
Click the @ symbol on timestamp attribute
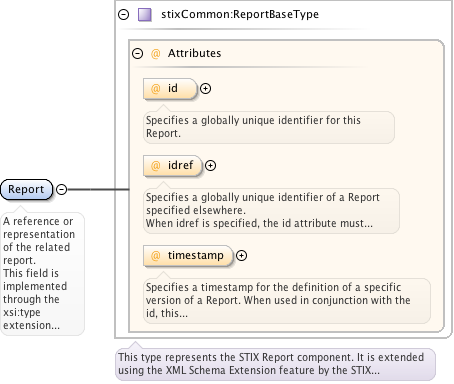(x=156, y=256)
